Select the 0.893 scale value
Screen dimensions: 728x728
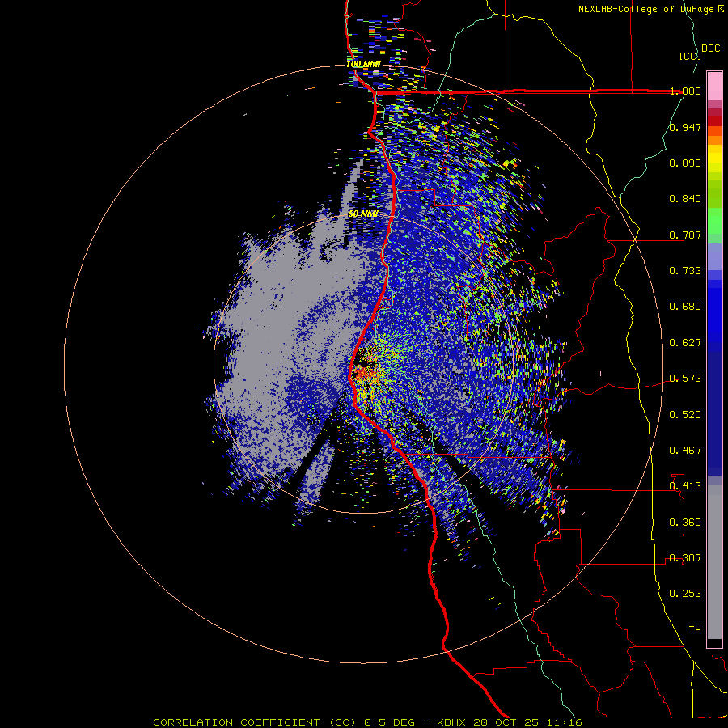click(685, 163)
